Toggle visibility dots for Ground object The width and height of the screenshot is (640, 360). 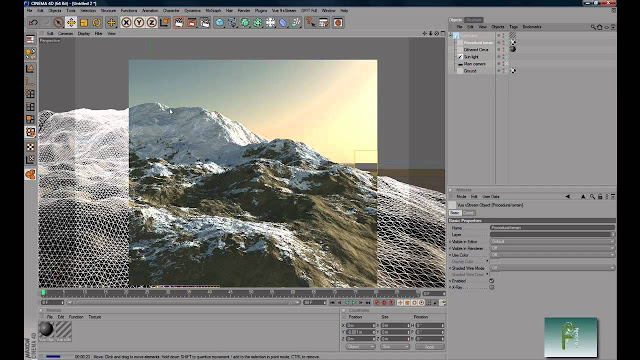pyautogui.click(x=503, y=71)
